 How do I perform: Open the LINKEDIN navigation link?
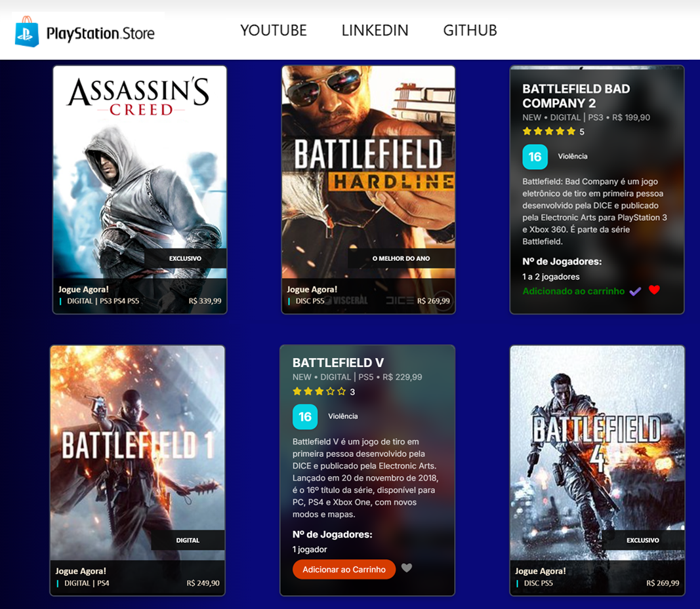[x=375, y=30]
